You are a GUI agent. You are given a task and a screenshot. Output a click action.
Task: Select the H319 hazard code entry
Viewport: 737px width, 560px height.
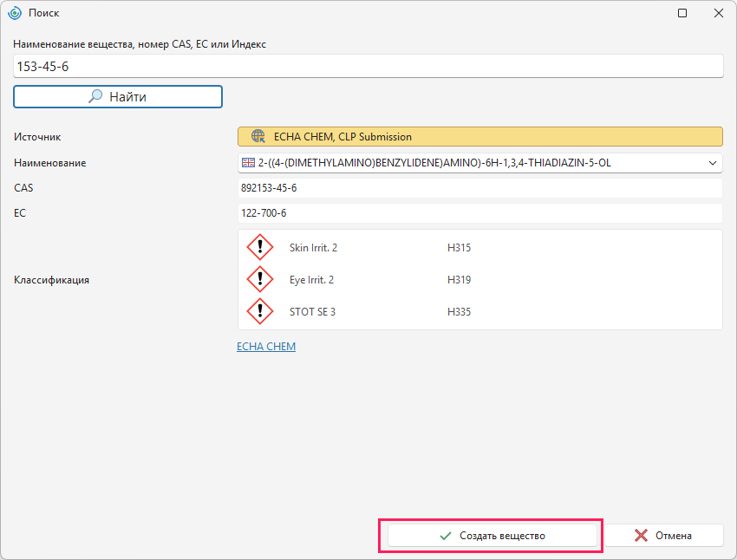pos(459,279)
